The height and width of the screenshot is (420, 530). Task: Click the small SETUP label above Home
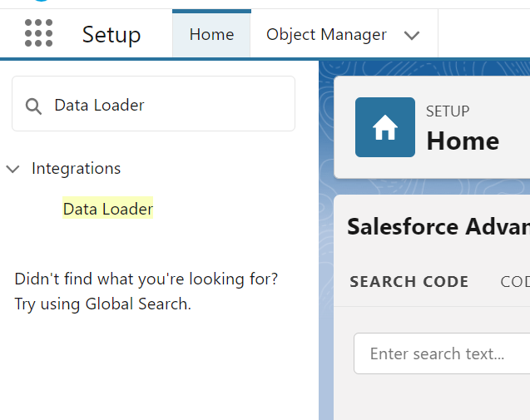(448, 111)
